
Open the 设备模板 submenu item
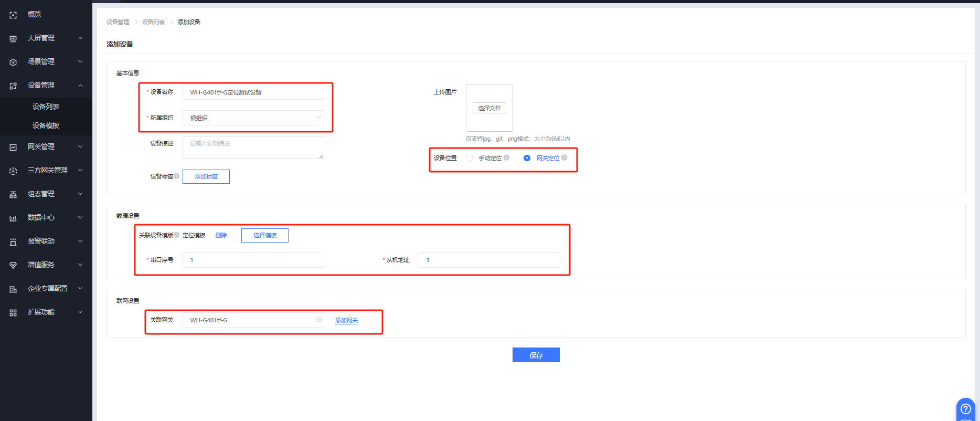click(x=46, y=125)
